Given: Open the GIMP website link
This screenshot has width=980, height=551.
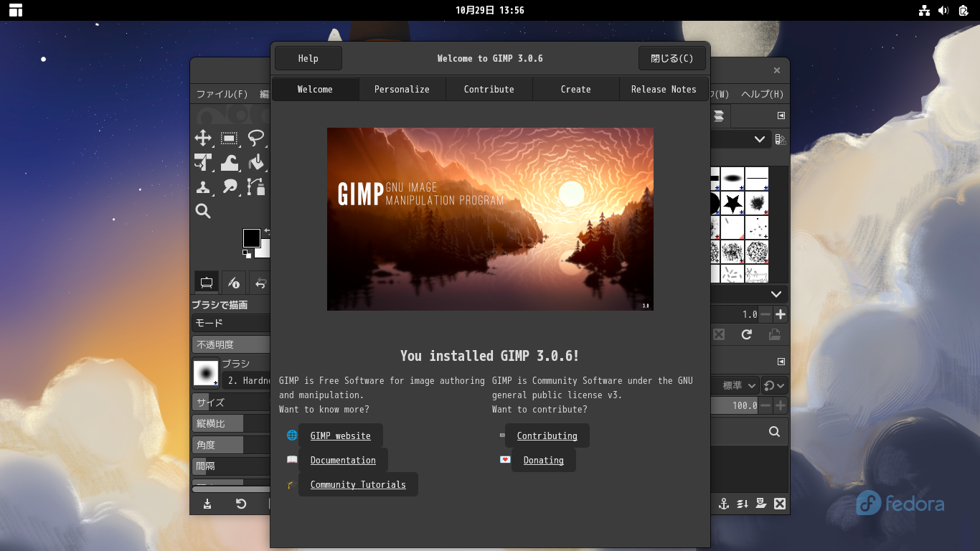Looking at the screenshot, I should click(x=340, y=435).
